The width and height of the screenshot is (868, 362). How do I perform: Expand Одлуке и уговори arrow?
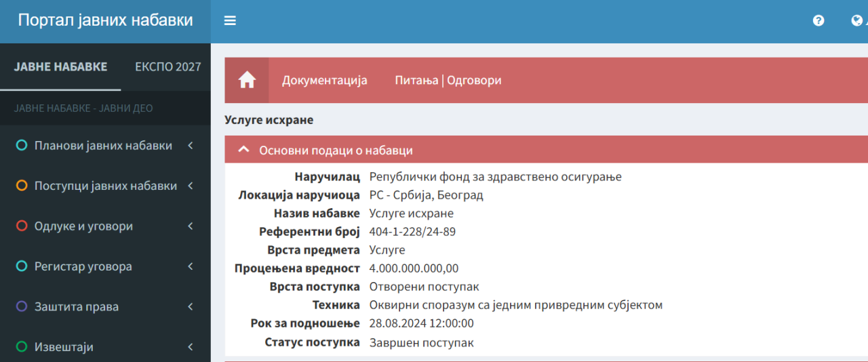point(191,226)
